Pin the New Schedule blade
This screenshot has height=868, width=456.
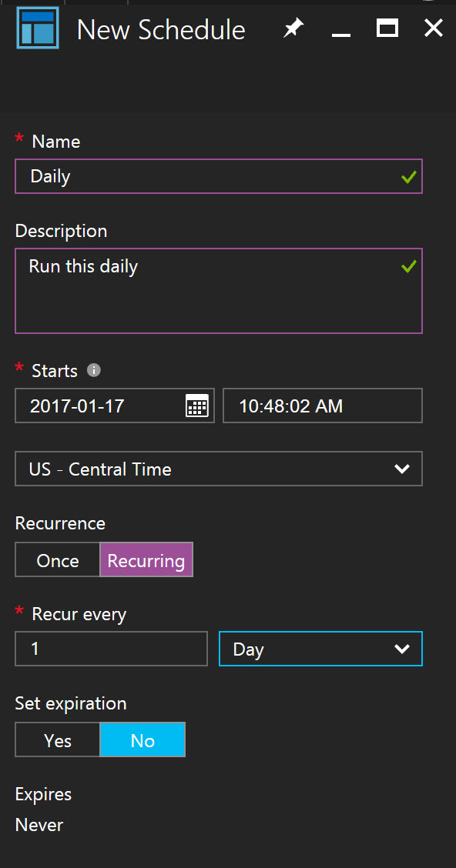coord(293,28)
